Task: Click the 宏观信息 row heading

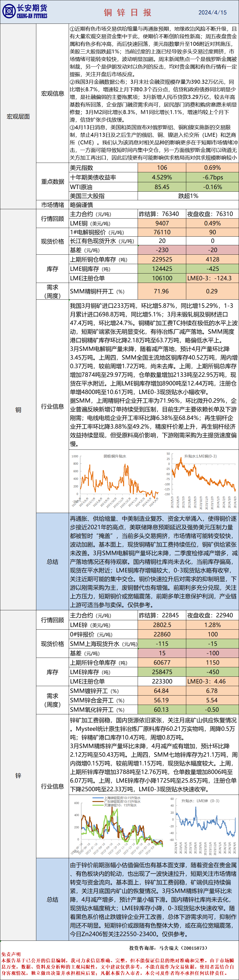Action: 53,94
